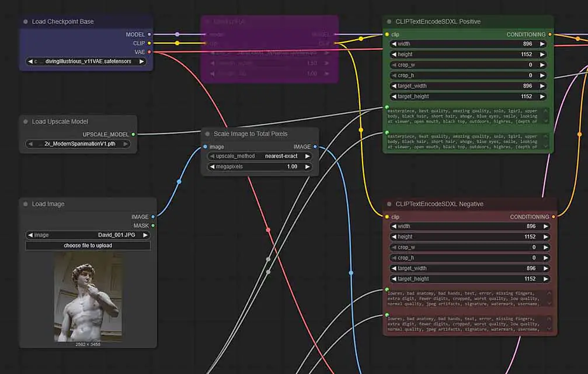Open the image file David_001.JPG dropdown
Image resolution: width=588 pixels, height=374 pixels.
(x=88, y=235)
